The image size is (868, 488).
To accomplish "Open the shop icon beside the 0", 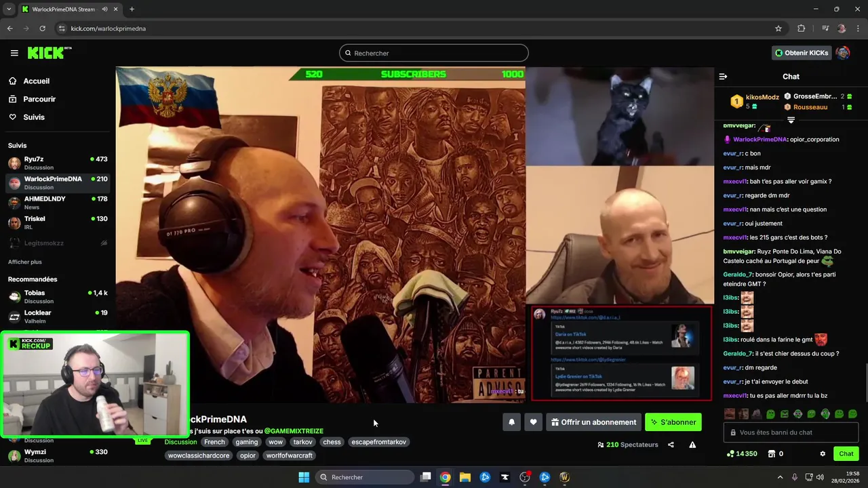I will pyautogui.click(x=771, y=453).
